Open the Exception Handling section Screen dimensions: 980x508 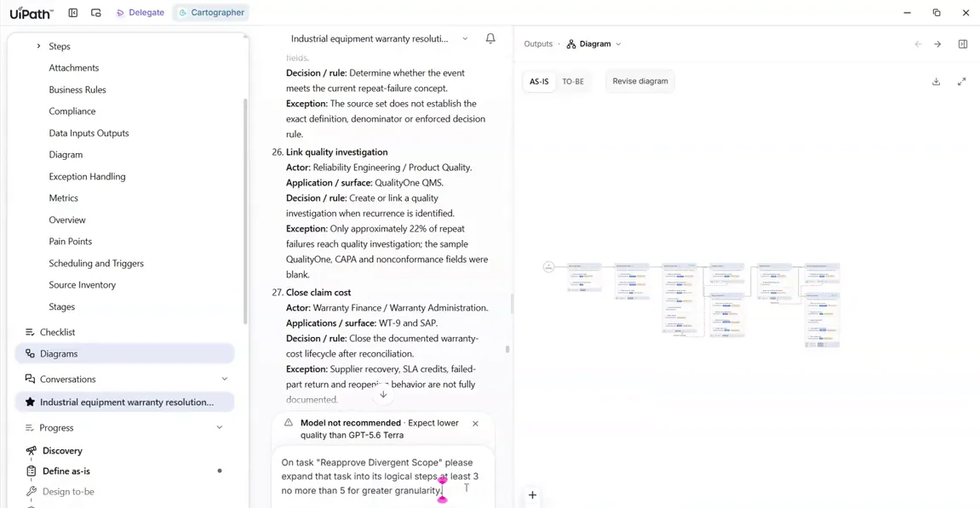click(x=87, y=176)
